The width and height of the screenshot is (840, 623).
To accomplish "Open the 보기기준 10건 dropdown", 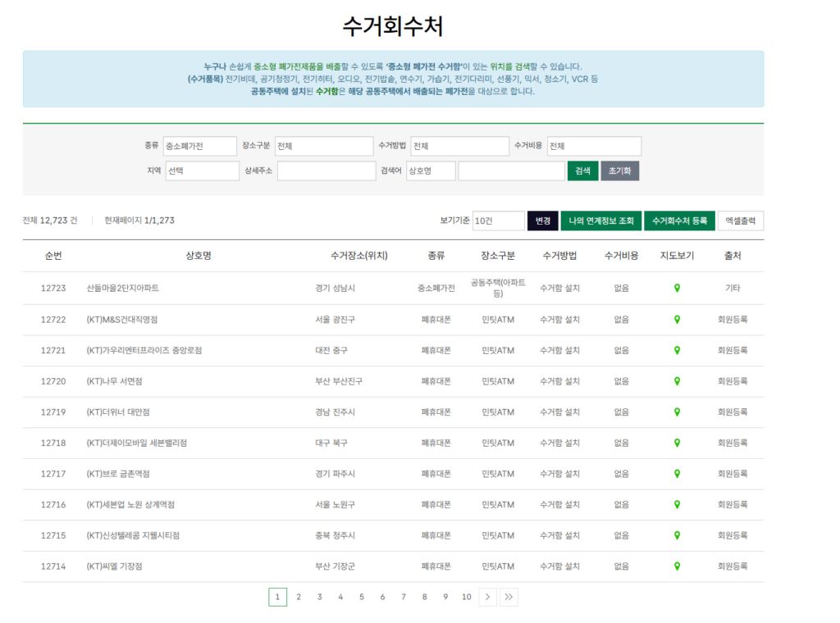I will [x=498, y=221].
